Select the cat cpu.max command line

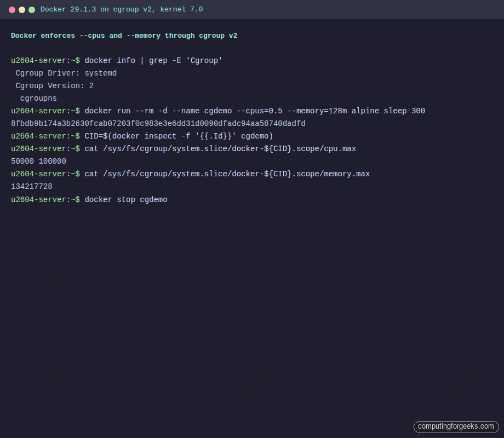click(x=208, y=148)
